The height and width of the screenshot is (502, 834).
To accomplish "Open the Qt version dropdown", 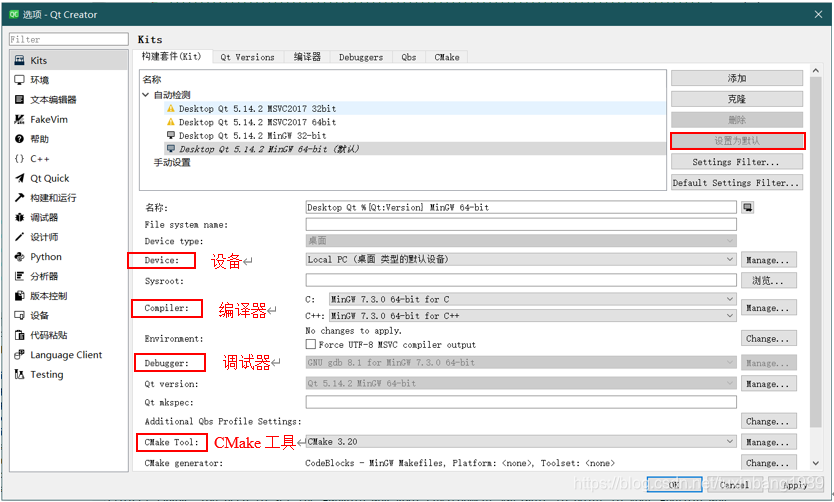I will click(521, 383).
